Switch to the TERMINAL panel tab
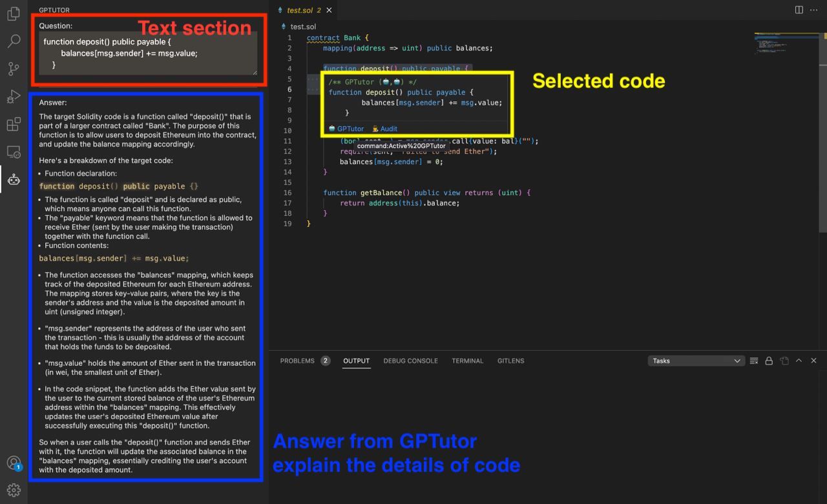Screen dimensions: 827x504 click(x=467, y=361)
